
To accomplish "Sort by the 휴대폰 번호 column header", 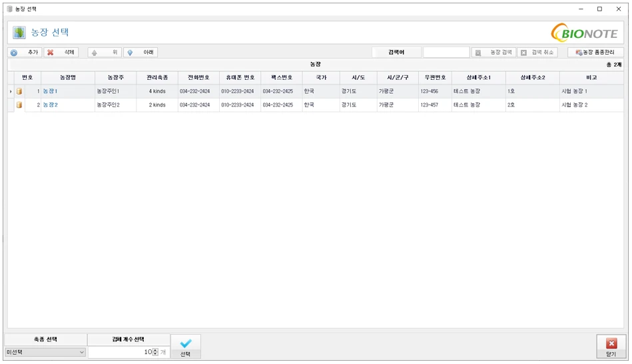I will coord(240,78).
